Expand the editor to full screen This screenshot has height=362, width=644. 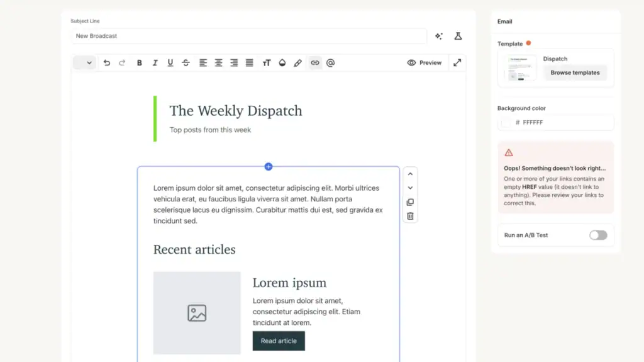tap(457, 63)
